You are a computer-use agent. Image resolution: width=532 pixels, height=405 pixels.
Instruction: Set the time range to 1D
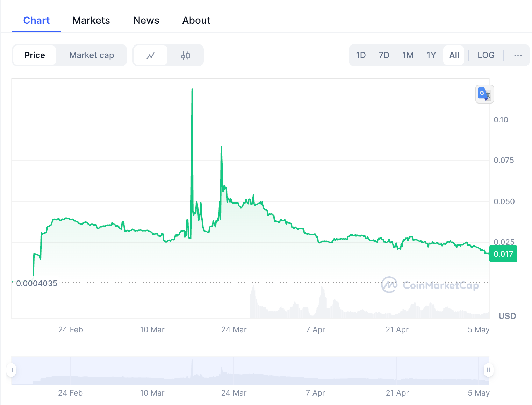(x=361, y=55)
